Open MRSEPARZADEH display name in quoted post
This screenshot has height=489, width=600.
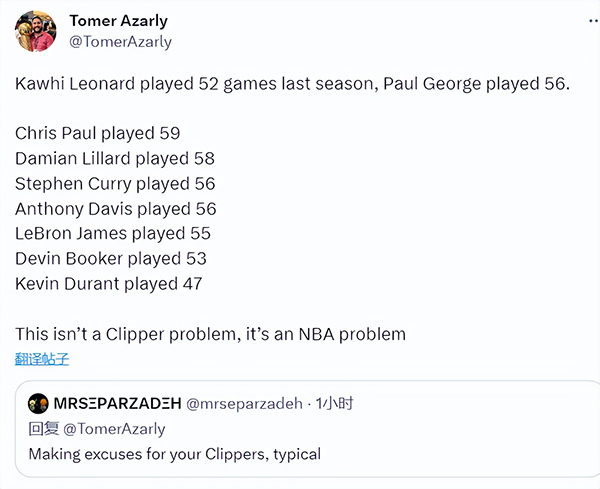pos(117,403)
